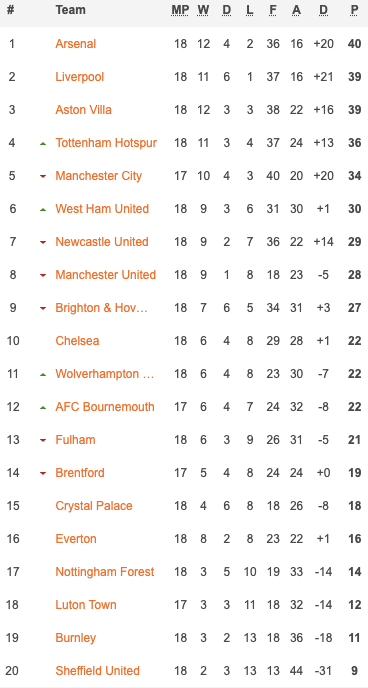Click the W wins column header
The width and height of the screenshot is (368, 688).
203,10
